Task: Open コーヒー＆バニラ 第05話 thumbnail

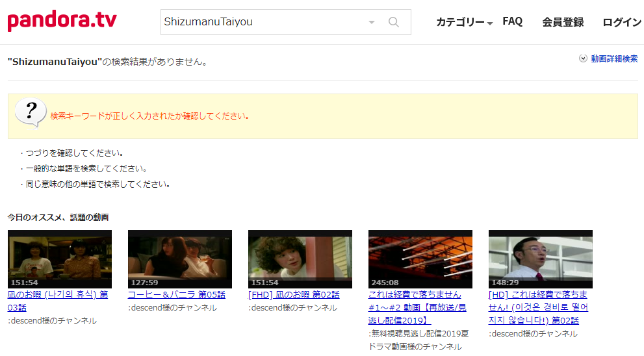Action: tap(180, 259)
